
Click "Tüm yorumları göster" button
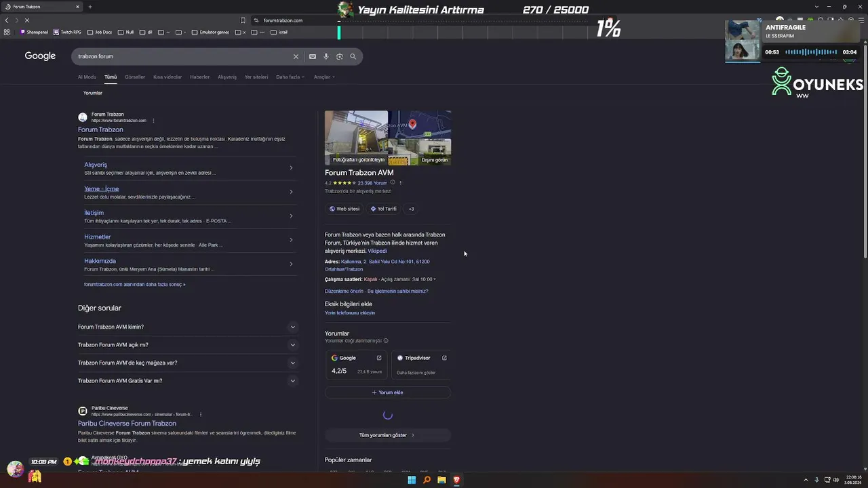pyautogui.click(x=388, y=435)
